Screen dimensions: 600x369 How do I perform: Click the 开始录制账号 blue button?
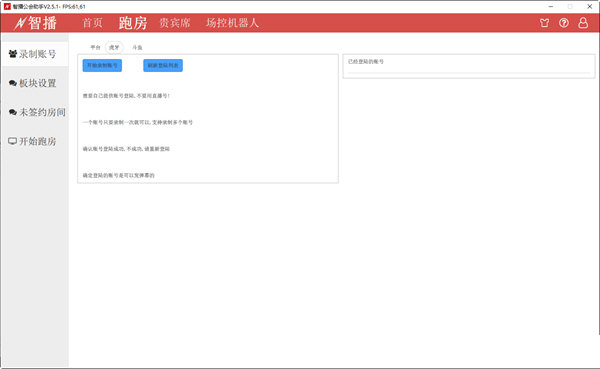[x=102, y=65]
